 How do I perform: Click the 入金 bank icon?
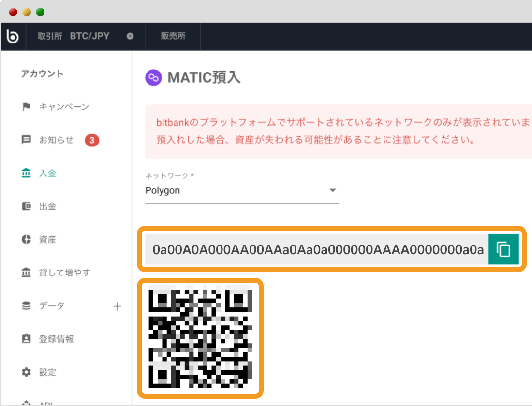(26, 173)
